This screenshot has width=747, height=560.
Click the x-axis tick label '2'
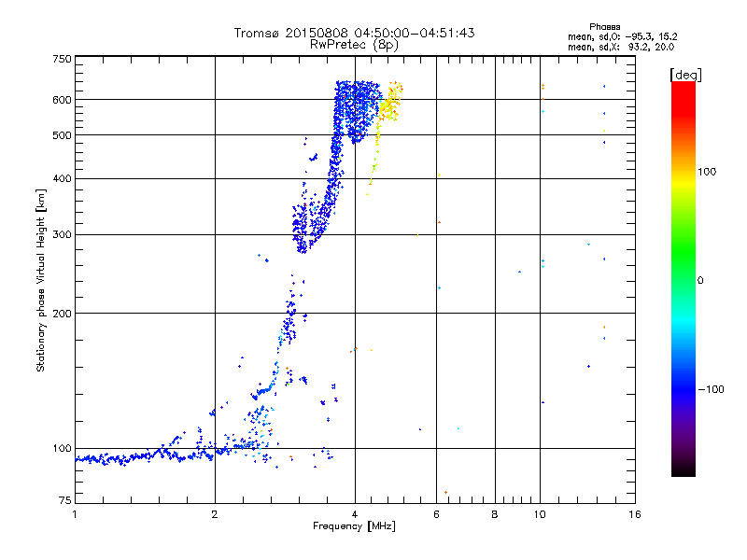click(215, 514)
